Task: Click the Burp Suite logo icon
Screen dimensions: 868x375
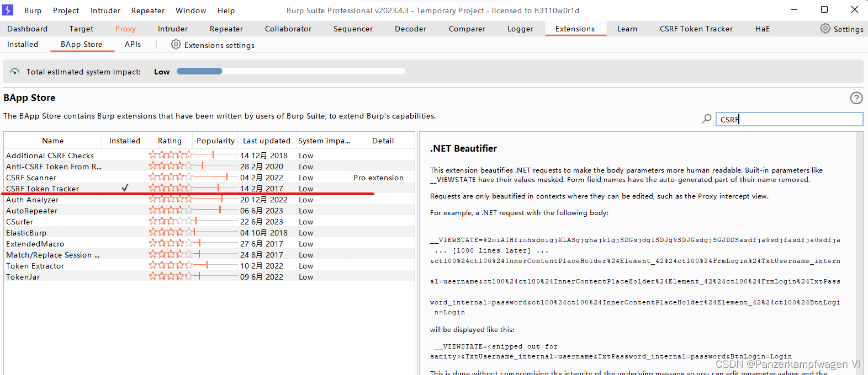Action: [8, 10]
